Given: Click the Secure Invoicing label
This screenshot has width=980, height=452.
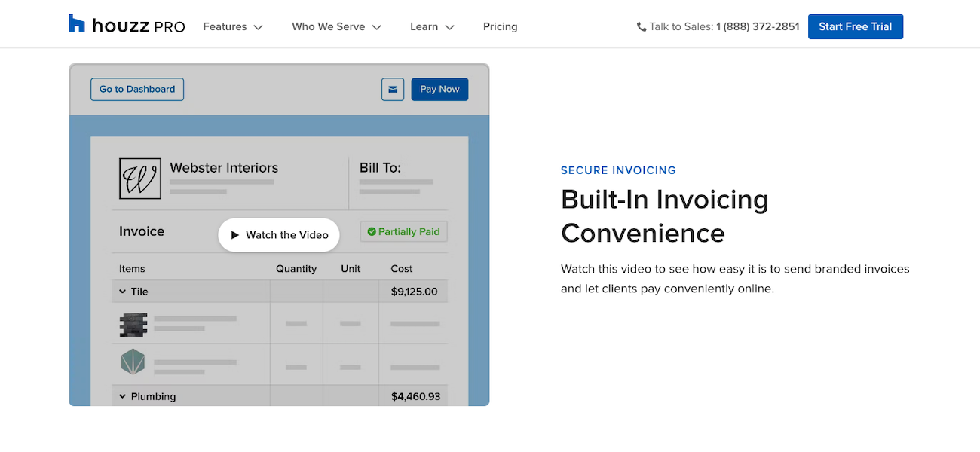Looking at the screenshot, I should point(618,170).
